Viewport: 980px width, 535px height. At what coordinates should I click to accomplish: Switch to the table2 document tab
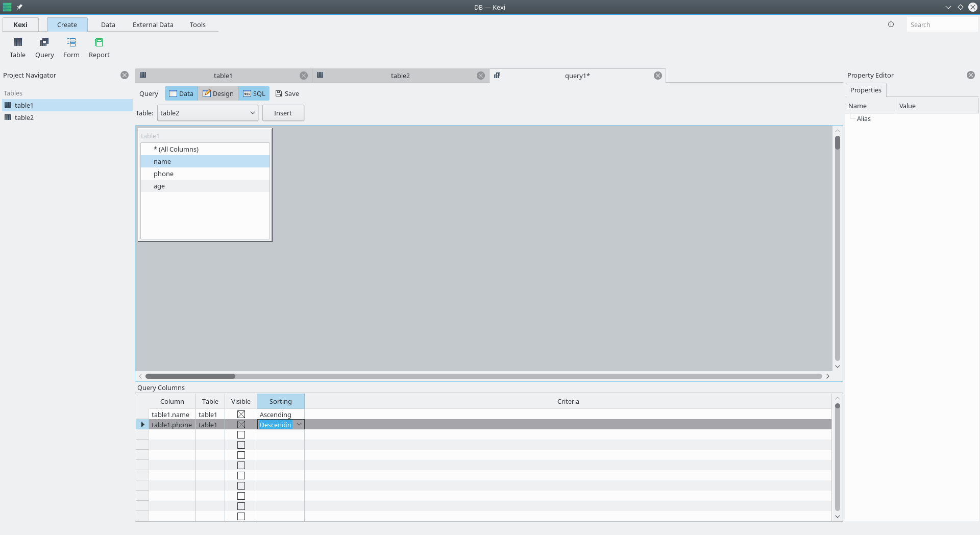pyautogui.click(x=400, y=76)
